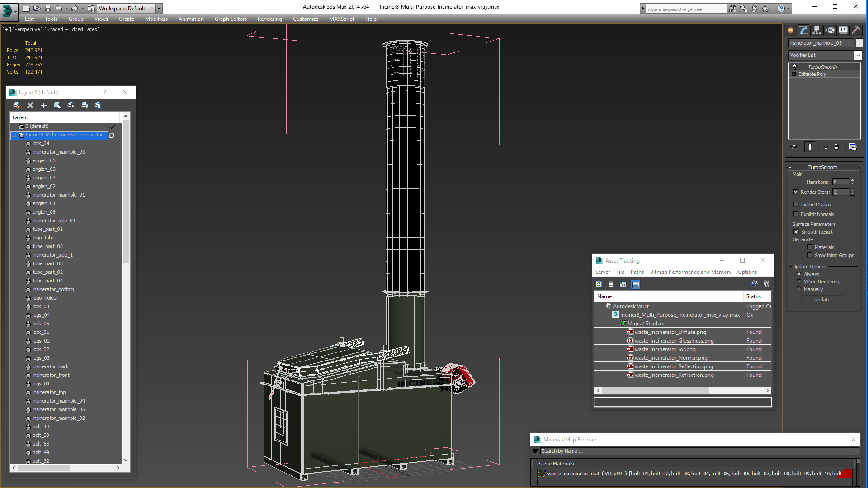Viewport: 868px width, 488px height.
Task: Select tube_part_05 in the layer list
Action: coord(47,246)
